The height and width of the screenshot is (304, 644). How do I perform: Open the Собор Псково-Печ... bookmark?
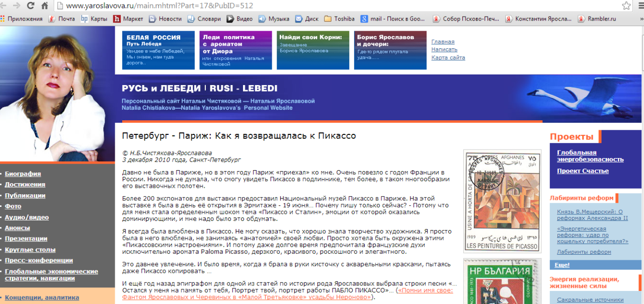coord(466,19)
